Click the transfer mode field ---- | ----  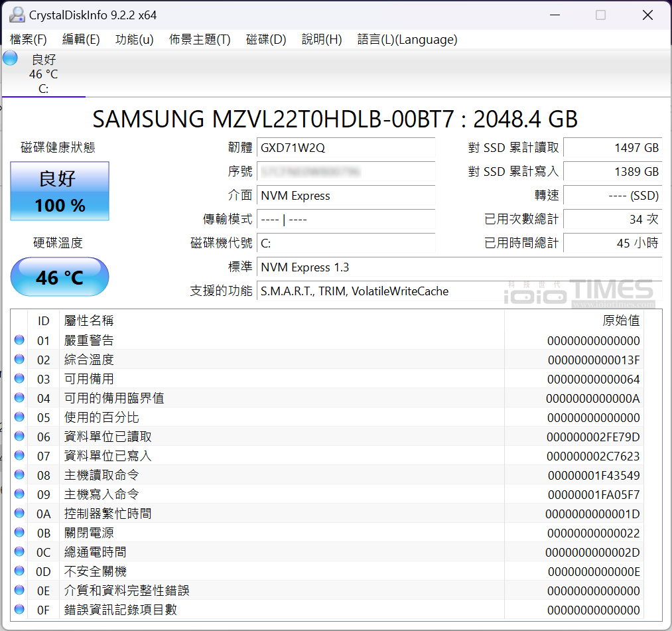(x=346, y=220)
